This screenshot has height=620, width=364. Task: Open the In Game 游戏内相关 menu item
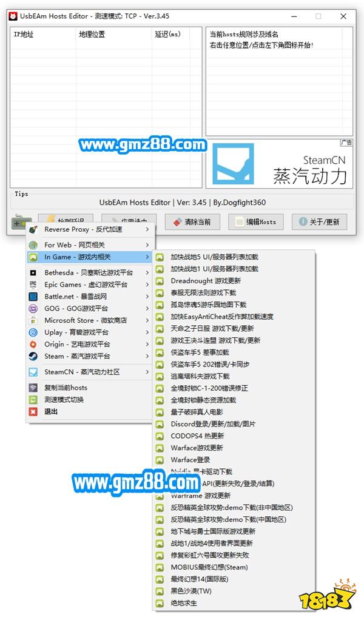[x=89, y=257]
